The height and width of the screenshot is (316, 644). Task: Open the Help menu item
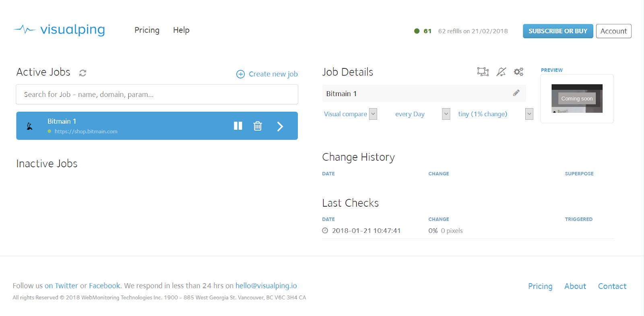181,30
